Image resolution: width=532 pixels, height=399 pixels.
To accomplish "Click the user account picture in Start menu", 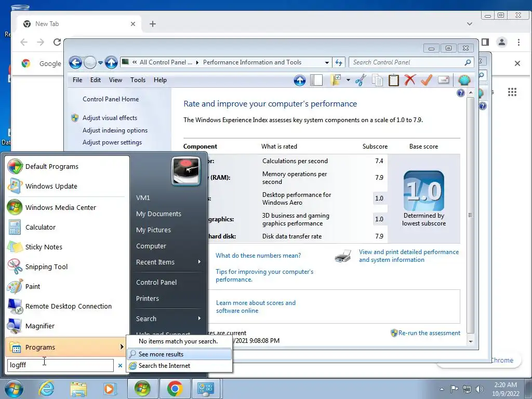I will [x=186, y=171].
